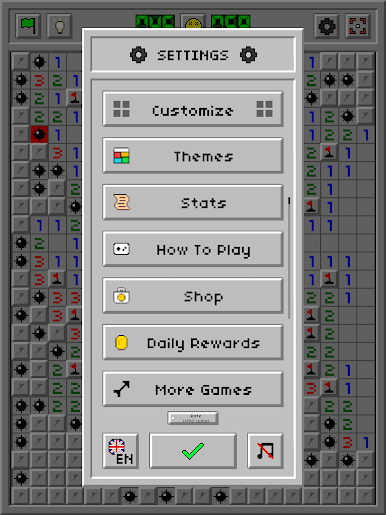Click the smiley face restart button
386x515 pixels.
[193, 21]
